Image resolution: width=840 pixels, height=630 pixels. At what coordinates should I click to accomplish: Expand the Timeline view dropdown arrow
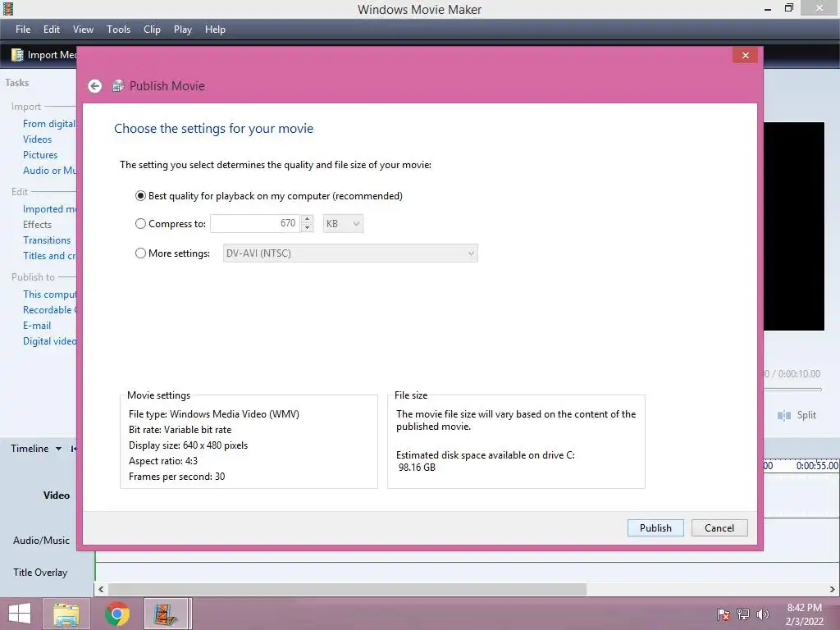point(58,449)
